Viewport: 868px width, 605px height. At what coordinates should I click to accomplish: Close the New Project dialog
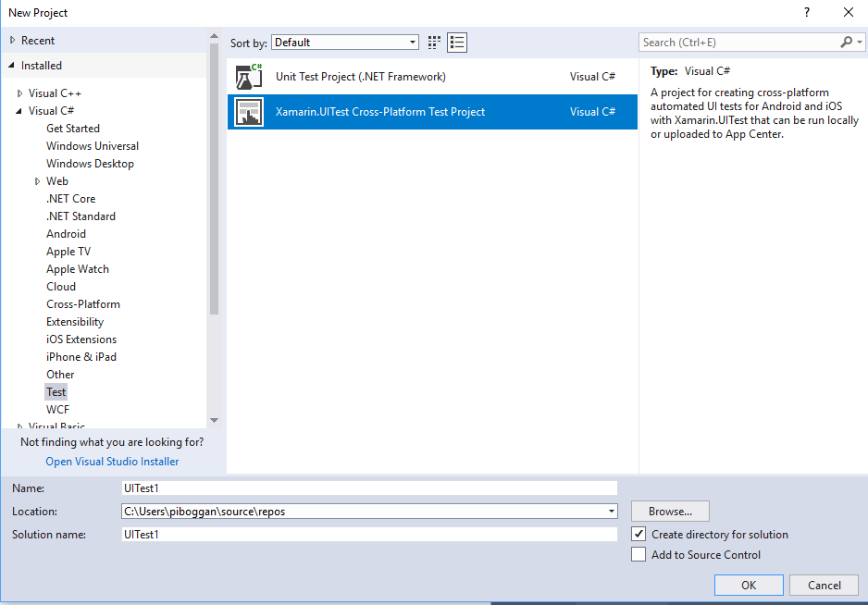848,12
